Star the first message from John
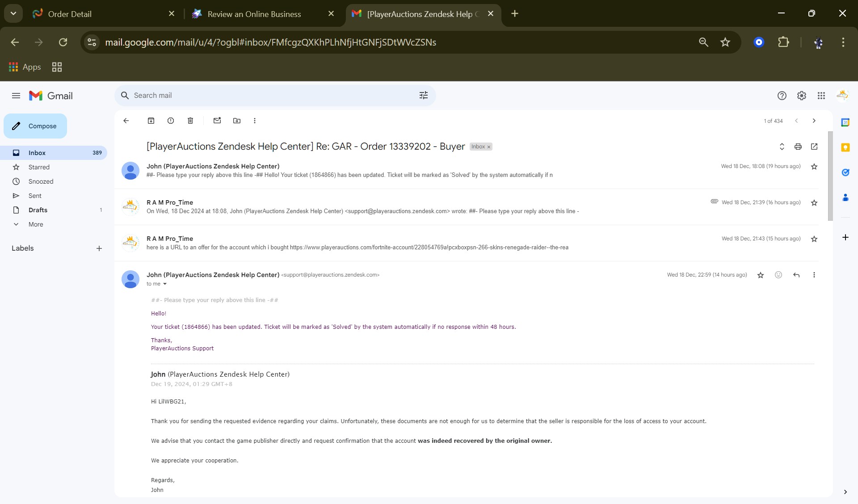This screenshot has width=858, height=504. click(814, 167)
